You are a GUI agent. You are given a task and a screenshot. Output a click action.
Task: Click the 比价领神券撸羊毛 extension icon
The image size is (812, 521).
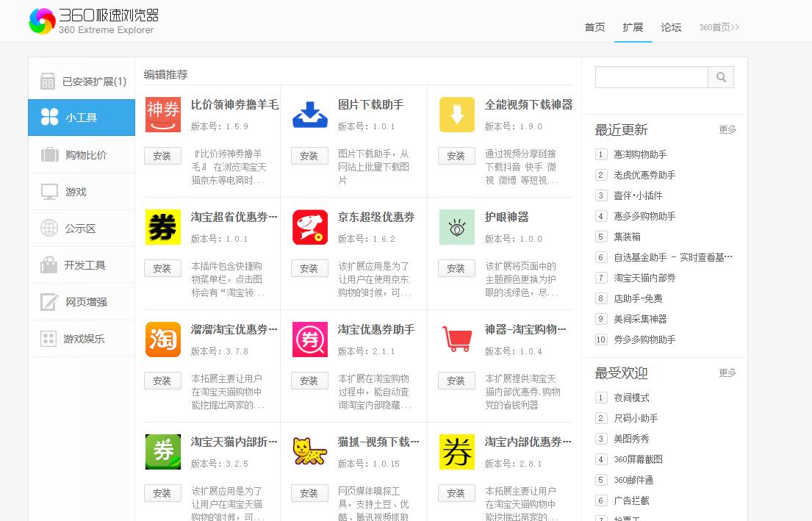[x=162, y=115]
